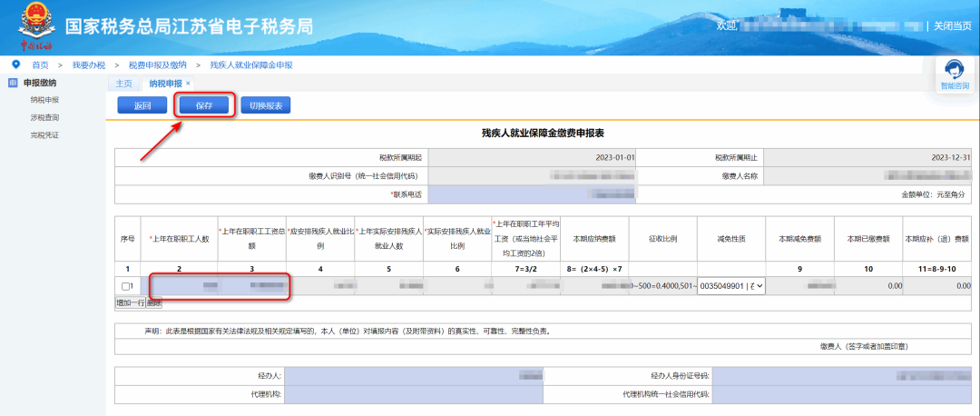This screenshot has height=416, width=980.
Task: Click the 切换报表 button
Action: click(x=266, y=105)
